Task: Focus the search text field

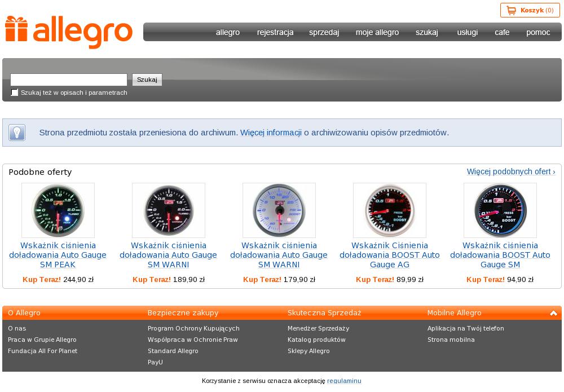Action: (69, 80)
